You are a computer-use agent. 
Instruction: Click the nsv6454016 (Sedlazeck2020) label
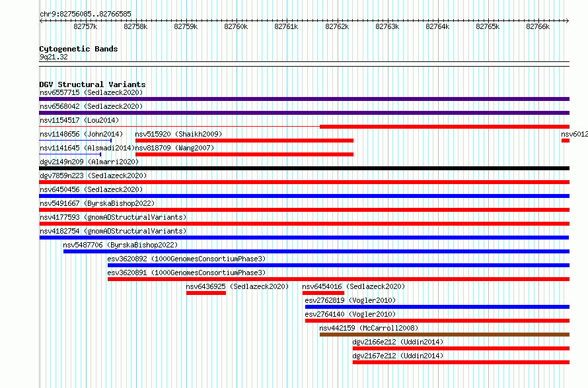click(353, 286)
